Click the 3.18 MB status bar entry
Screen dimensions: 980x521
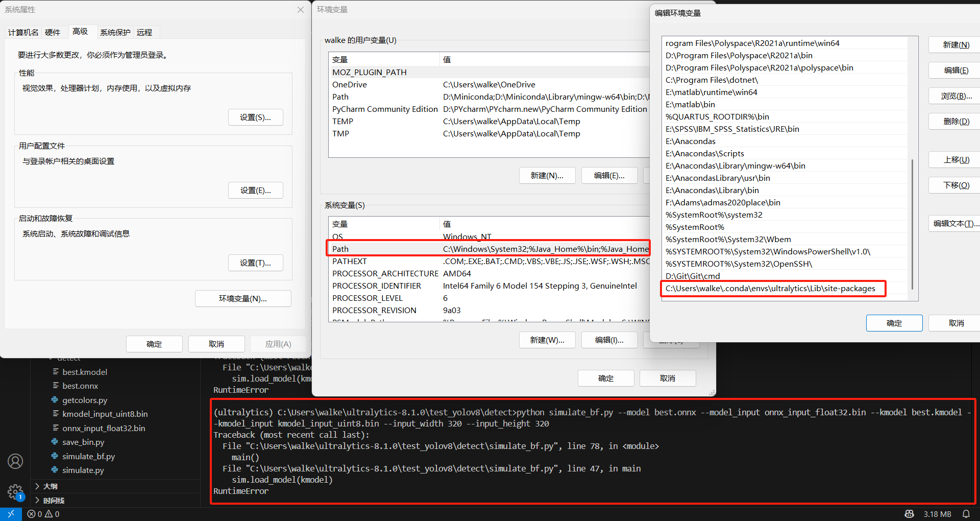click(x=937, y=514)
